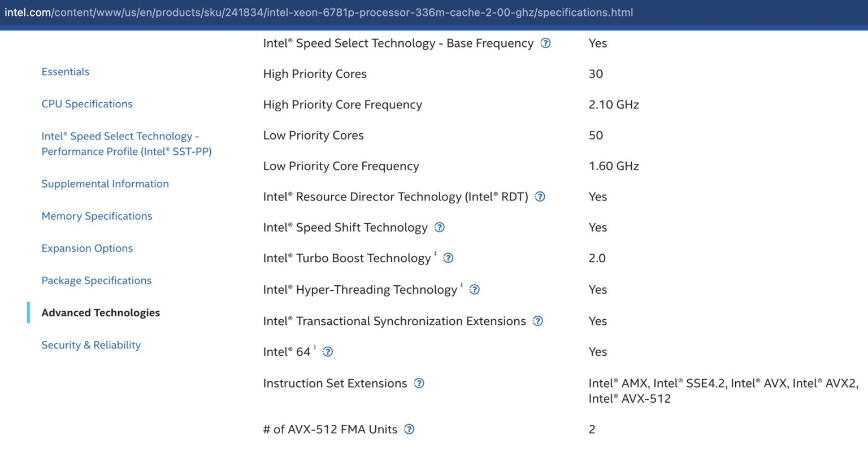Click the Turbo Boost Technology question mark icon
The width and height of the screenshot is (868, 453).
coord(448,258)
